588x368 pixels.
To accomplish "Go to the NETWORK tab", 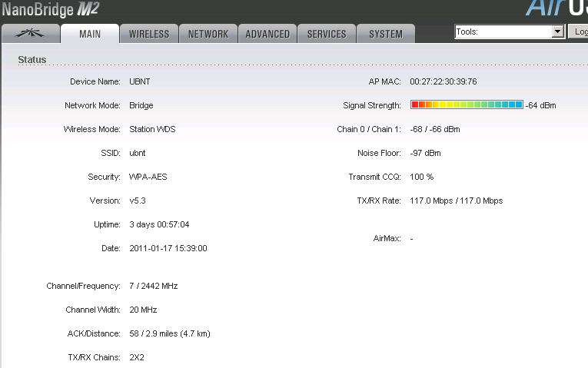I will click(208, 34).
